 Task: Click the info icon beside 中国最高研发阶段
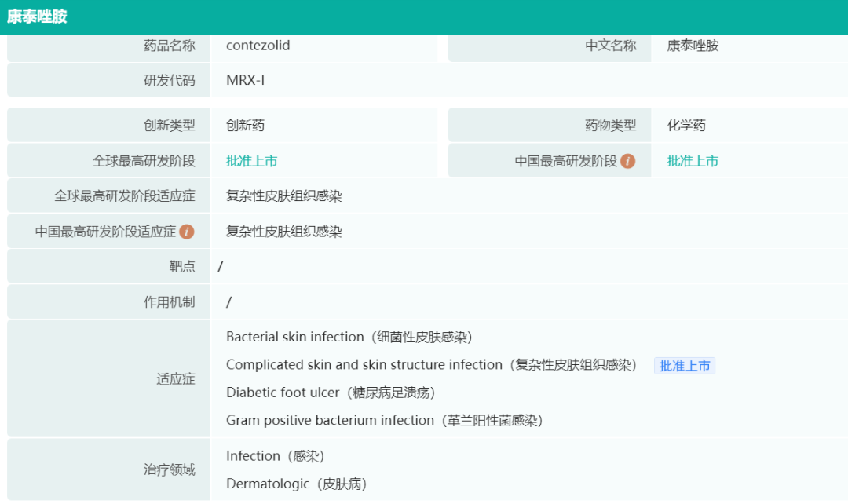[627, 161]
